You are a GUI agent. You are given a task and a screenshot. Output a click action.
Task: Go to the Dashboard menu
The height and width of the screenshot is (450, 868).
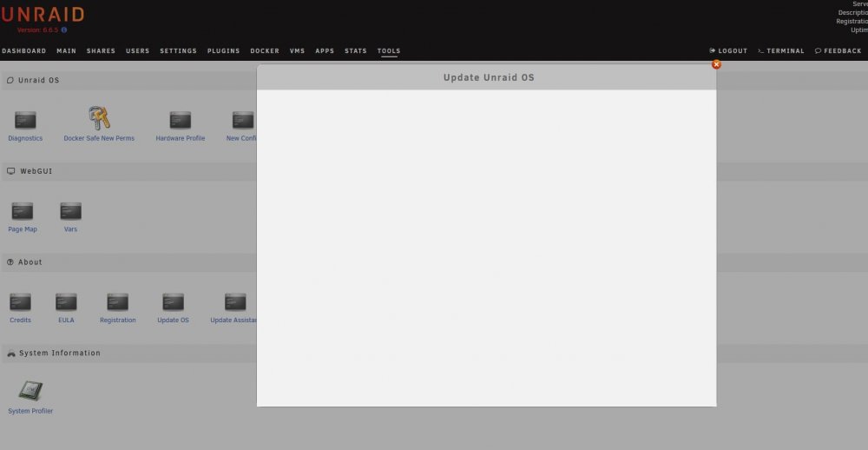point(24,51)
